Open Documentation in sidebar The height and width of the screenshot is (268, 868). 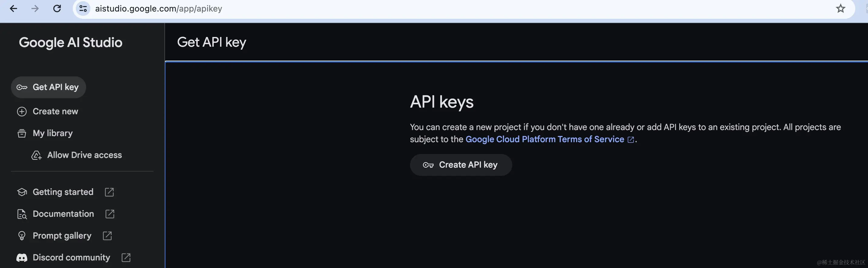[x=63, y=214]
